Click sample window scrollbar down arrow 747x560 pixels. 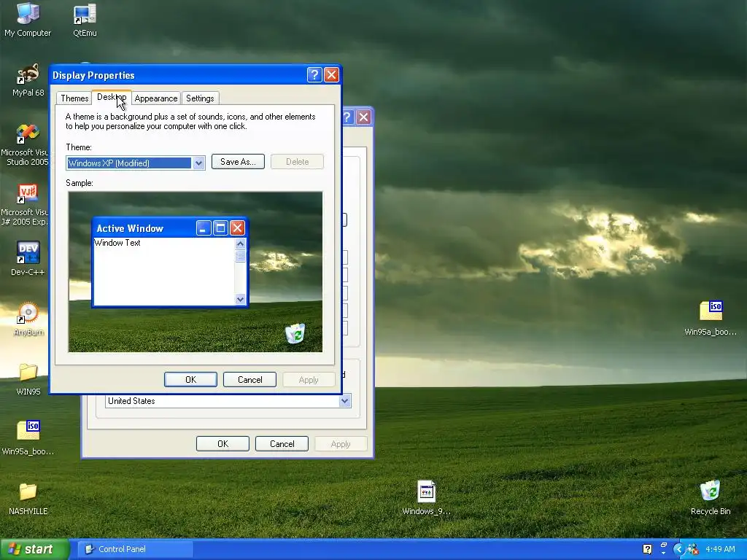pos(240,300)
